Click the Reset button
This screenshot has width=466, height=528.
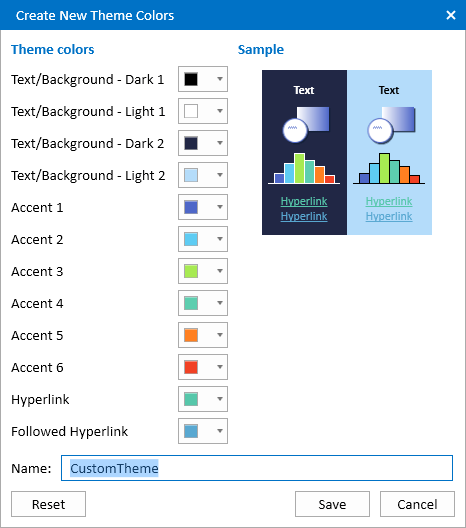[48, 504]
